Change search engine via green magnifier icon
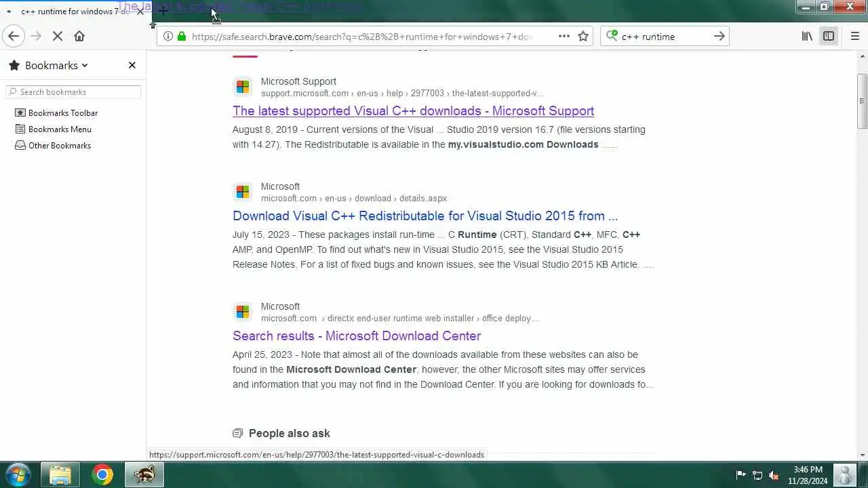The height and width of the screenshot is (488, 868). click(611, 37)
